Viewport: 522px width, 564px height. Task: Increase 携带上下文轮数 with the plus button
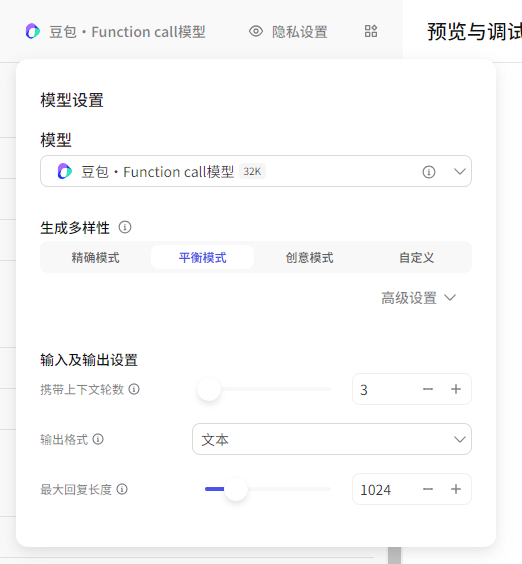pos(456,389)
